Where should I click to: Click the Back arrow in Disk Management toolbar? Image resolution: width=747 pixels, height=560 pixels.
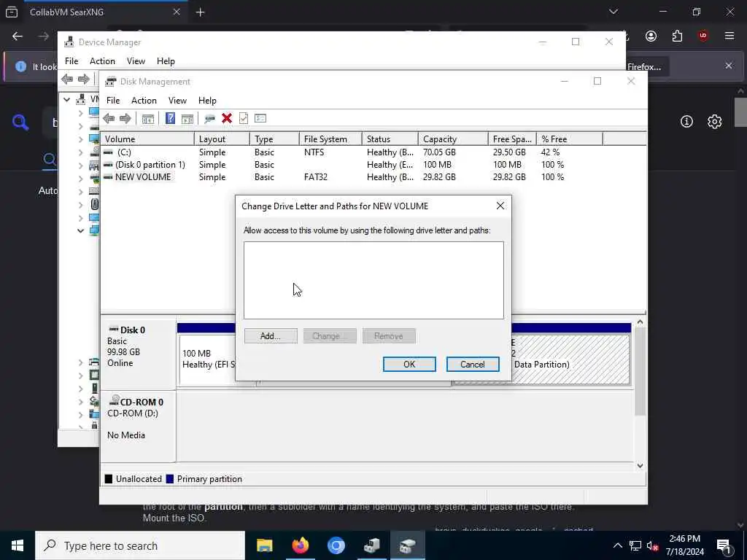tap(109, 119)
